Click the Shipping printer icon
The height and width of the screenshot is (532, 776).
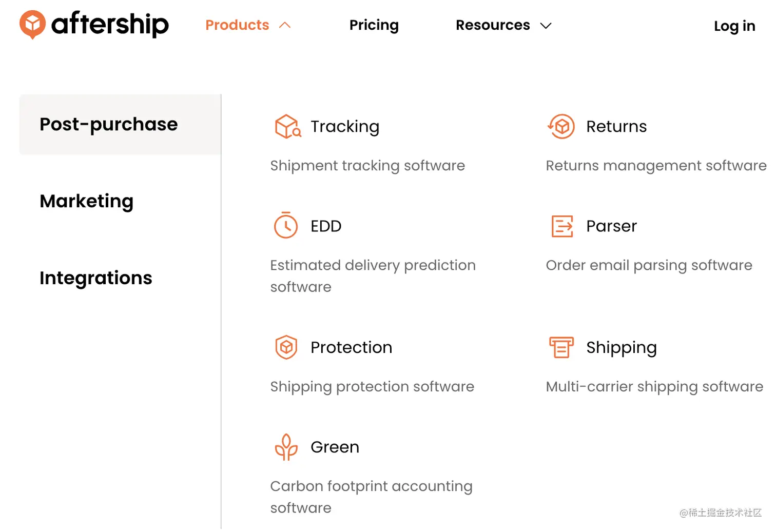[561, 347]
